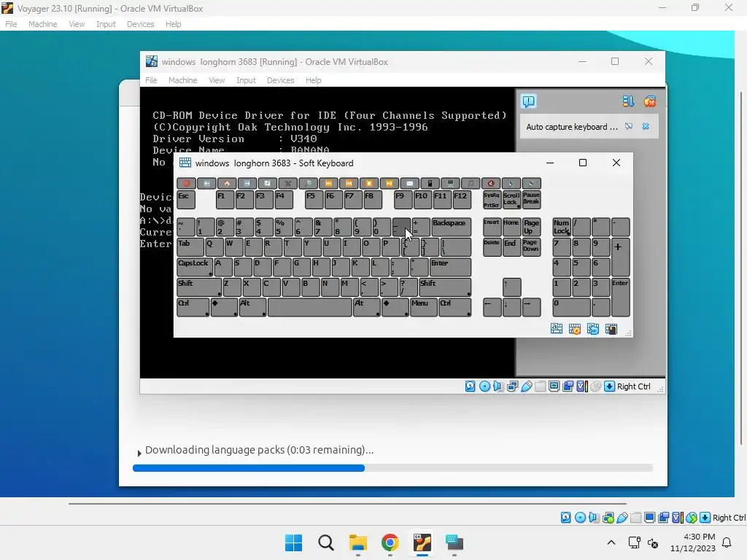Click shared folders indicator in longhorn status bar
Viewport: 747px width, 560px height.
[541, 386]
